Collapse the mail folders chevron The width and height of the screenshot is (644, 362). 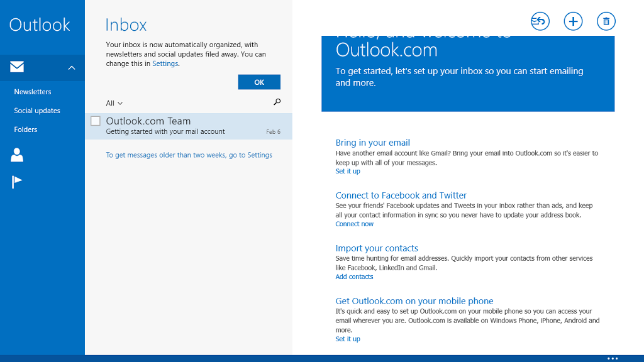72,68
